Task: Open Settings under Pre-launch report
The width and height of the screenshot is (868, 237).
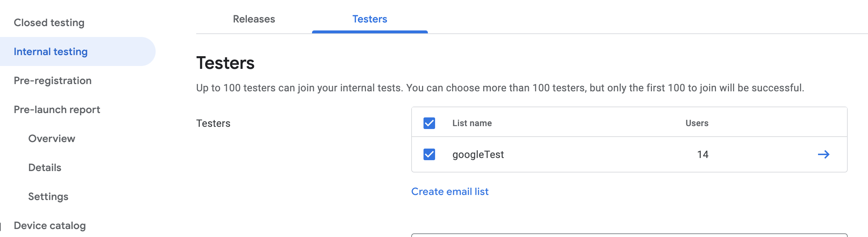Action: [48, 197]
